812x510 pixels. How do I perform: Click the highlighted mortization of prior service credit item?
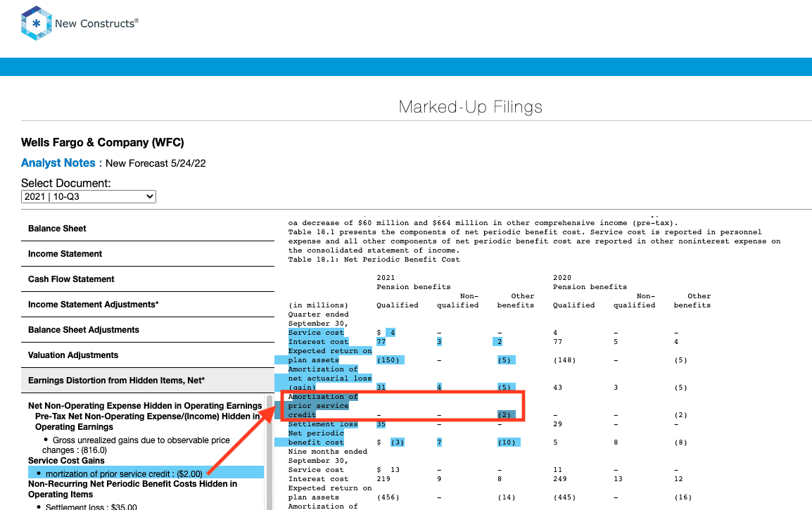point(146,473)
